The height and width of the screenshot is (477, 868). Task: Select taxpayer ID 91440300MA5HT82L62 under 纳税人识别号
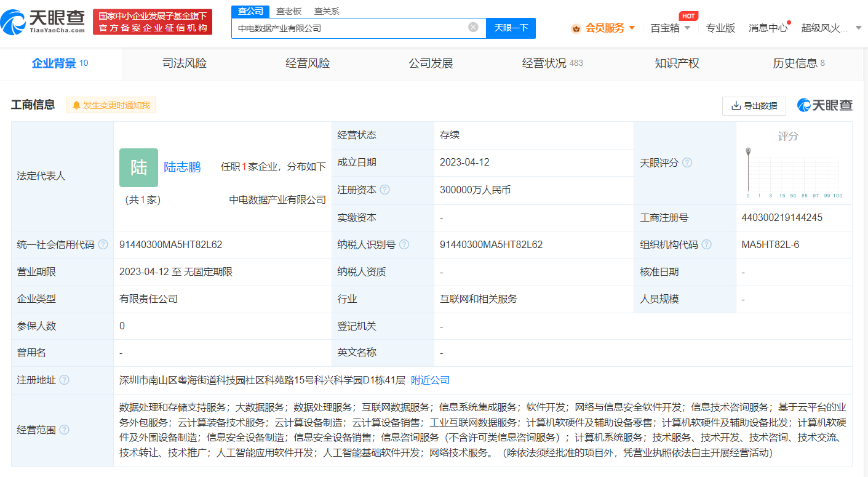pyautogui.click(x=492, y=244)
